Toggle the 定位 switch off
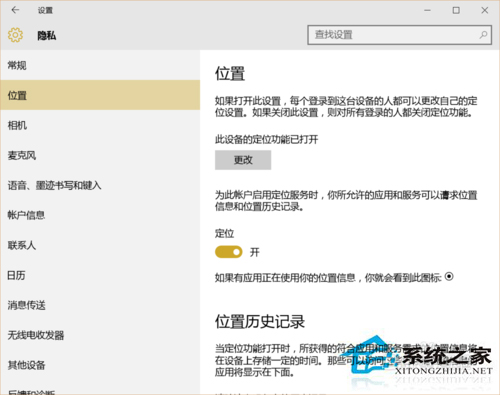Viewport: 500px width, 395px height. (229, 252)
